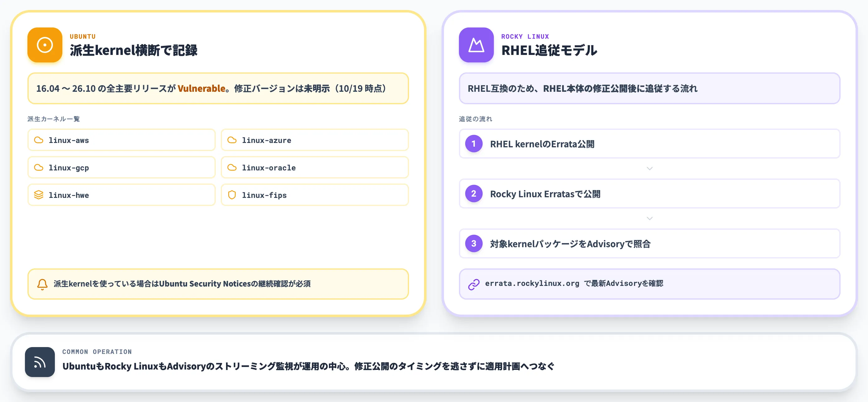This screenshot has width=868, height=402.
Task: Click the bell icon in Ubuntu notice
Action: [42, 284]
